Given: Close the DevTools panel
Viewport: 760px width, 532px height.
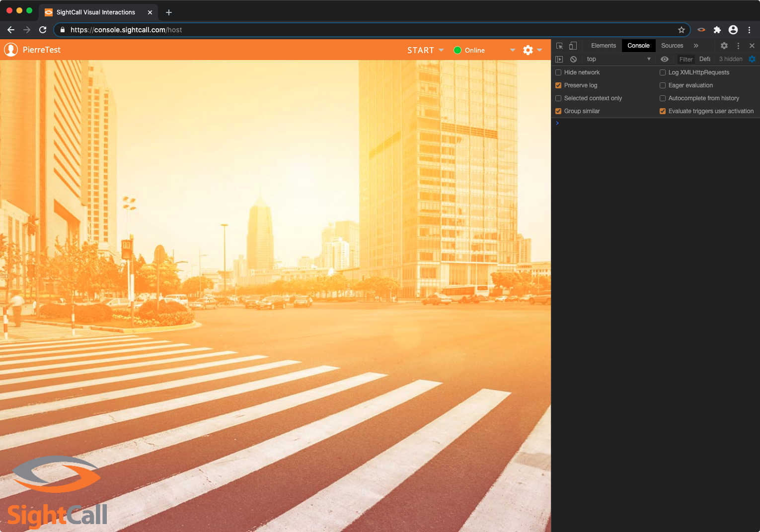Looking at the screenshot, I should click(752, 46).
